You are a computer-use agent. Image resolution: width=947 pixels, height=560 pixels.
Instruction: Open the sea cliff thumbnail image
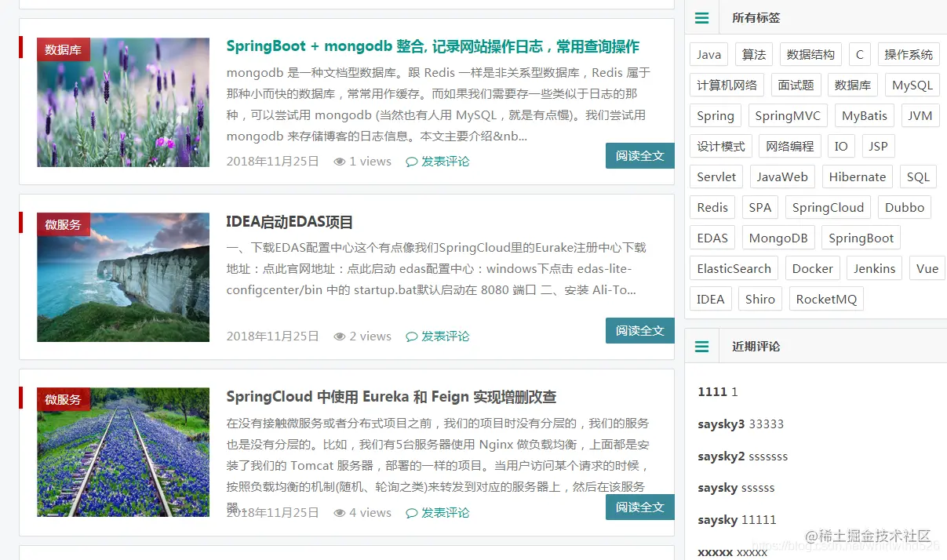(x=123, y=277)
